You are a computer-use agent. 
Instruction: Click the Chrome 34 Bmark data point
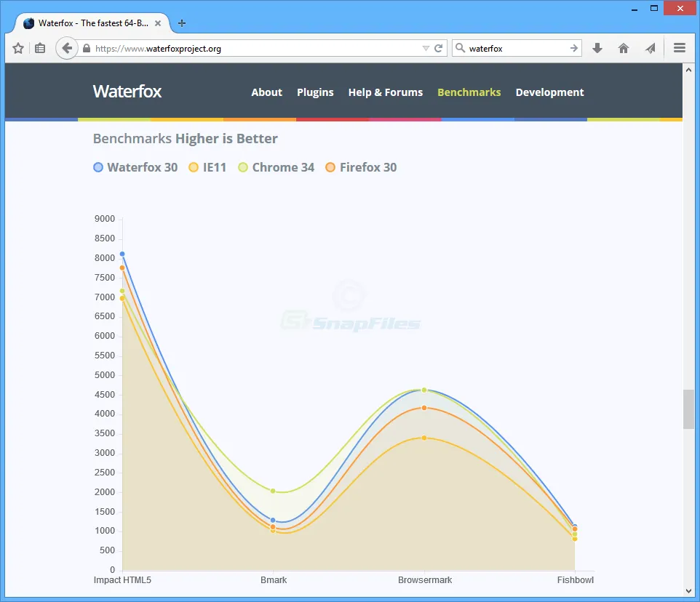pos(273,491)
